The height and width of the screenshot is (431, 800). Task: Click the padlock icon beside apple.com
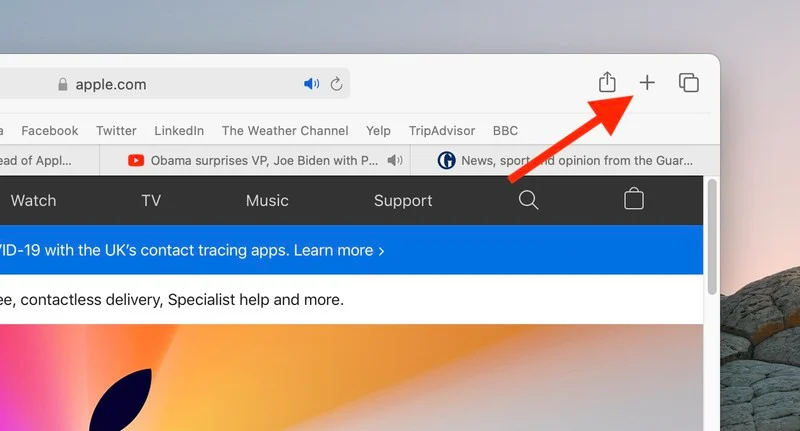[x=64, y=85]
